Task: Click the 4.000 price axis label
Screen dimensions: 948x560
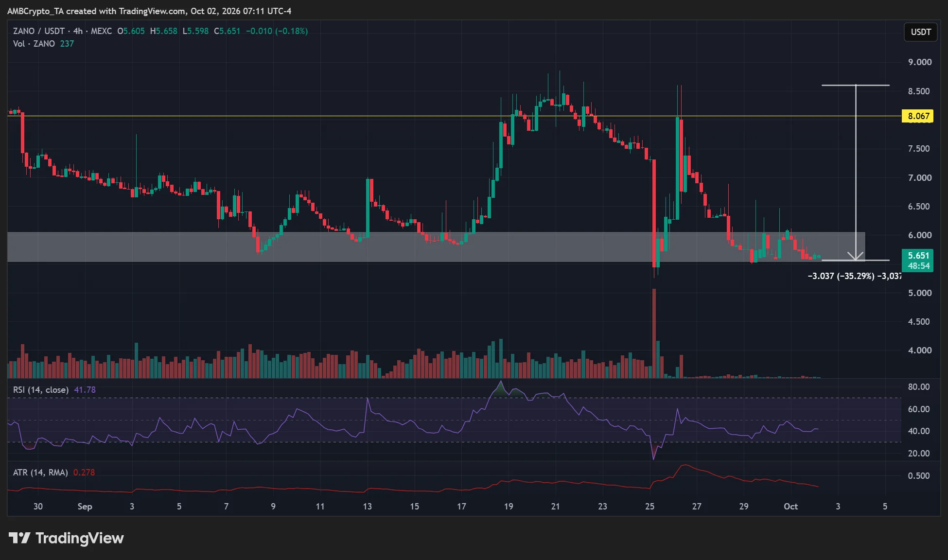Action: [920, 350]
